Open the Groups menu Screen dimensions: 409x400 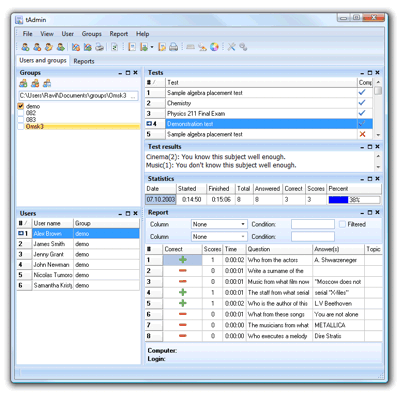92,34
